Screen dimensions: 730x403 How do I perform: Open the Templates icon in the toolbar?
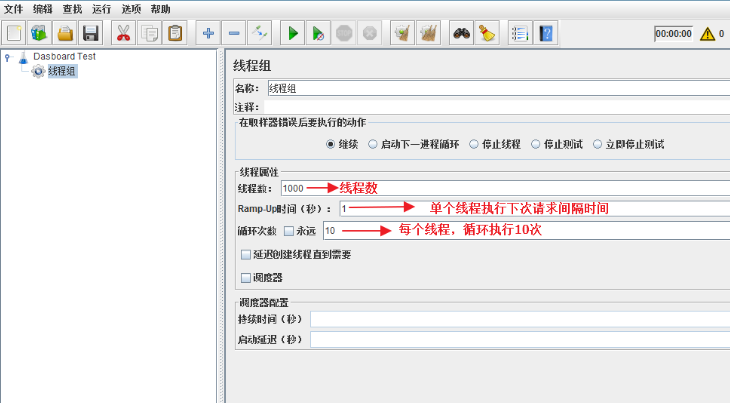point(39,33)
